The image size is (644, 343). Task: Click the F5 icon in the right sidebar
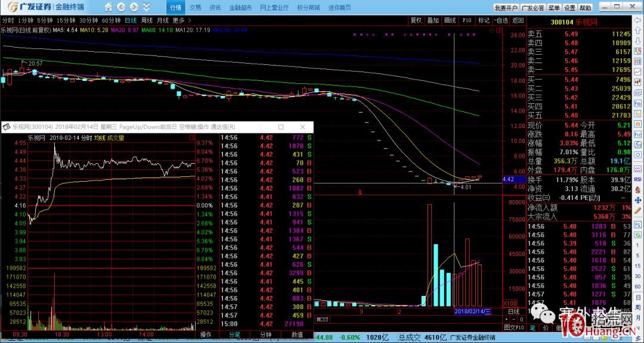pos(638,225)
